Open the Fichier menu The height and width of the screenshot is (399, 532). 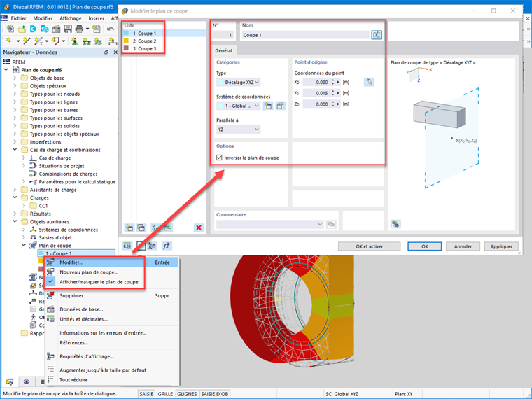18,18
